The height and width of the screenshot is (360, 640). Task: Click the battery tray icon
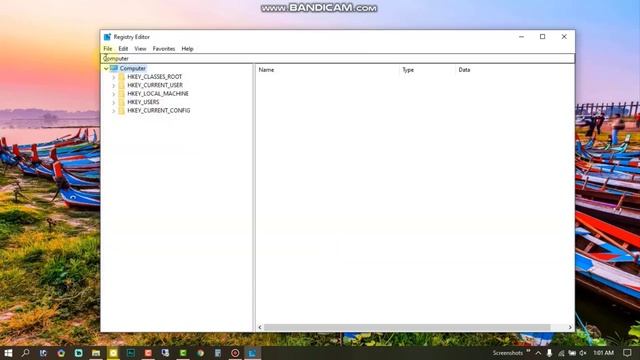point(572,353)
